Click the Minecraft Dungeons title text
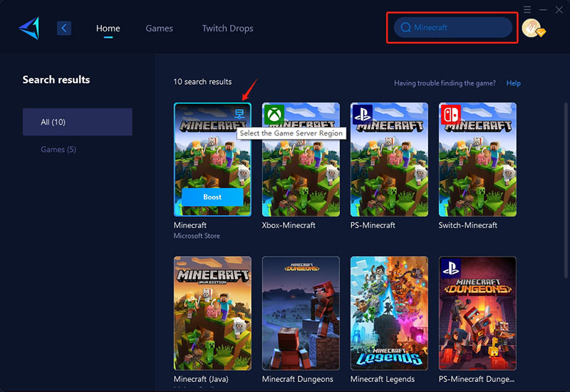Viewport: 570px width, 392px height. (x=298, y=379)
